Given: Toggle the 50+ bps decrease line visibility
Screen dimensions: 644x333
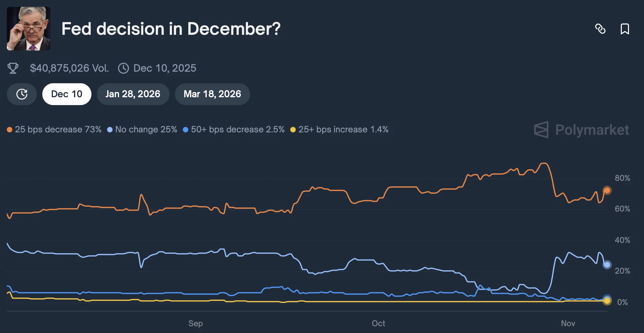Looking at the screenshot, I should (x=234, y=130).
